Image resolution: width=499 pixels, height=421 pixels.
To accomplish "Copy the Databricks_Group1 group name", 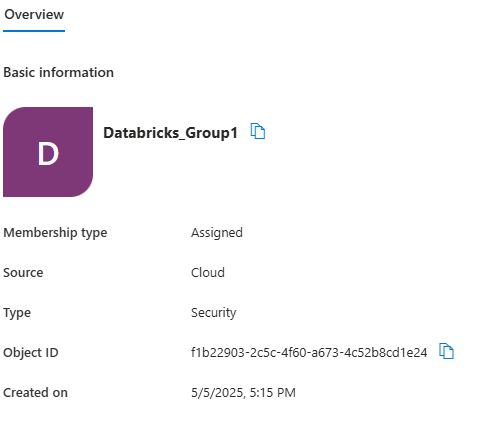I will point(258,131).
